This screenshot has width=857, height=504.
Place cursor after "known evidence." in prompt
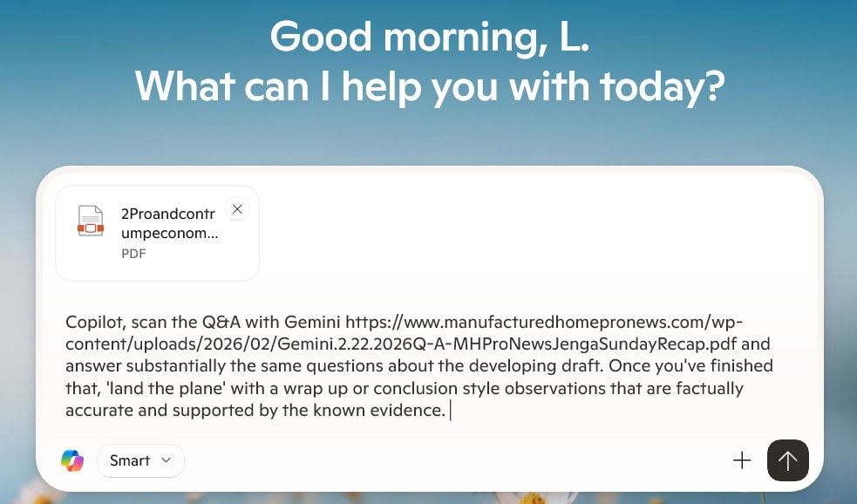pyautogui.click(x=448, y=411)
